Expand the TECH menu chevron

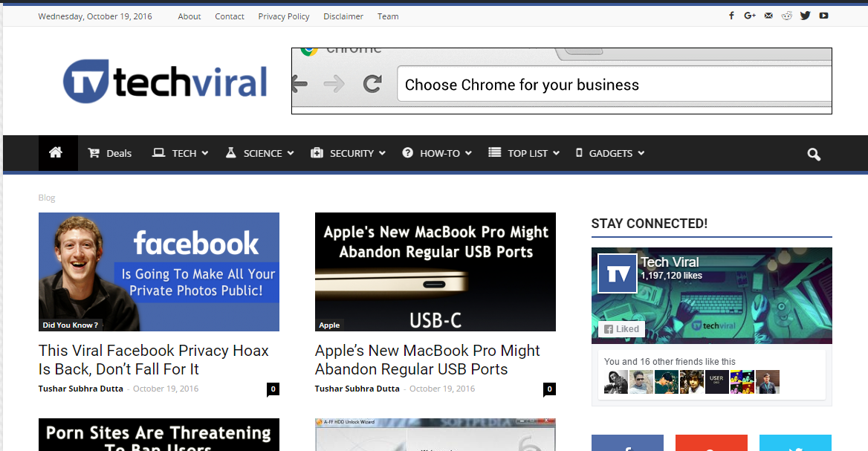click(205, 153)
